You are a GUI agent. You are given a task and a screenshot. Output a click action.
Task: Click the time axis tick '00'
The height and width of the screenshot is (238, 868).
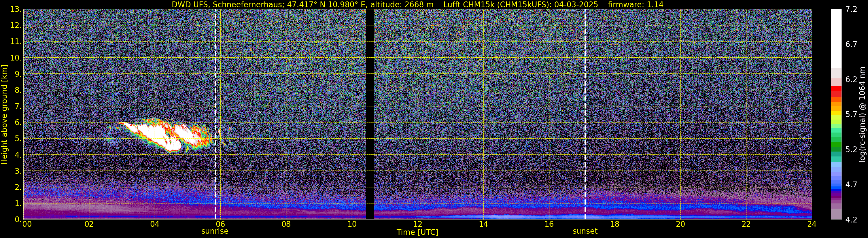click(27, 224)
